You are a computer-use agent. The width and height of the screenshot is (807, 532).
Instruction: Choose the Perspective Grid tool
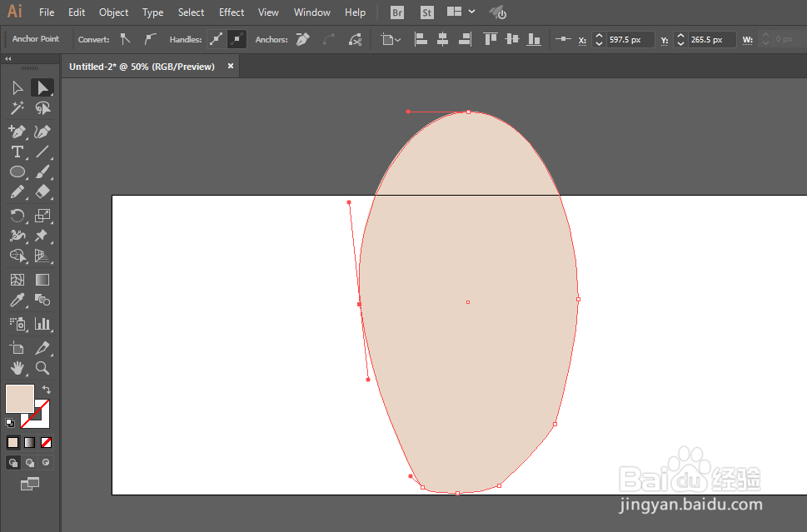point(42,256)
